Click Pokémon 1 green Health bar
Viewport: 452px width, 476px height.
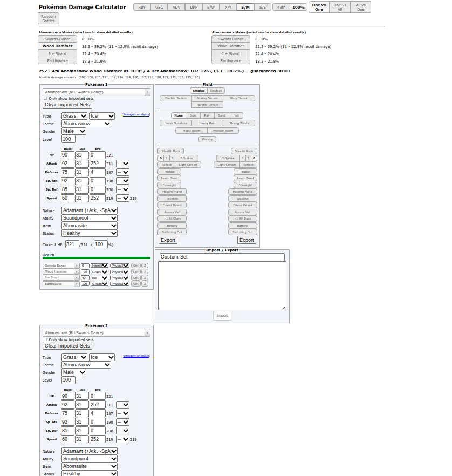coord(97,258)
